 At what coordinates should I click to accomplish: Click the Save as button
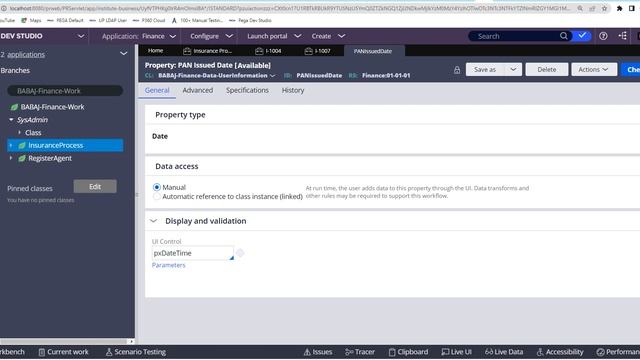point(485,69)
